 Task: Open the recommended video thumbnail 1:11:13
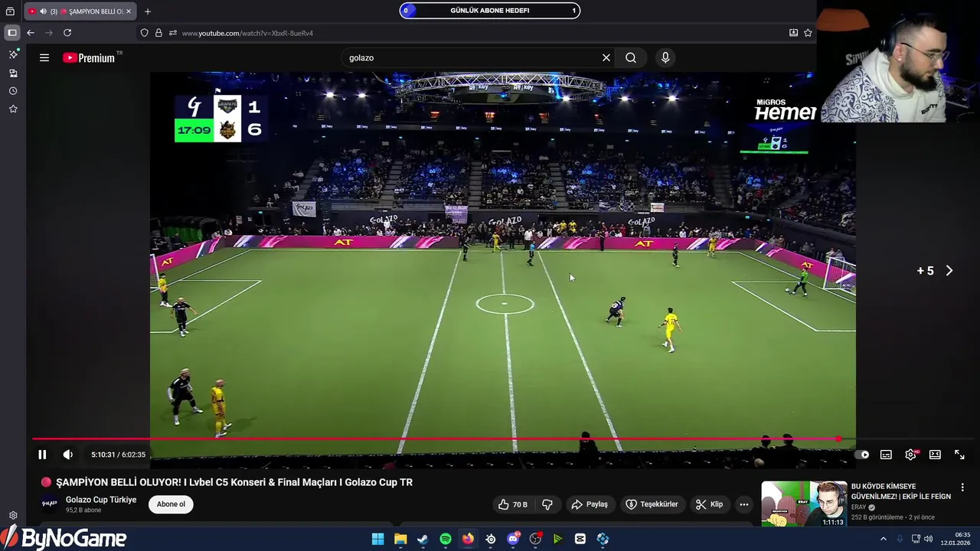804,504
